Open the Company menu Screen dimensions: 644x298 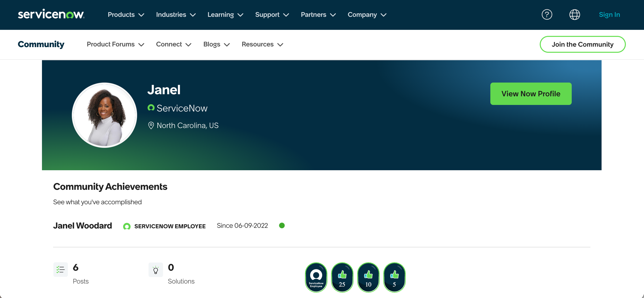[x=362, y=15]
